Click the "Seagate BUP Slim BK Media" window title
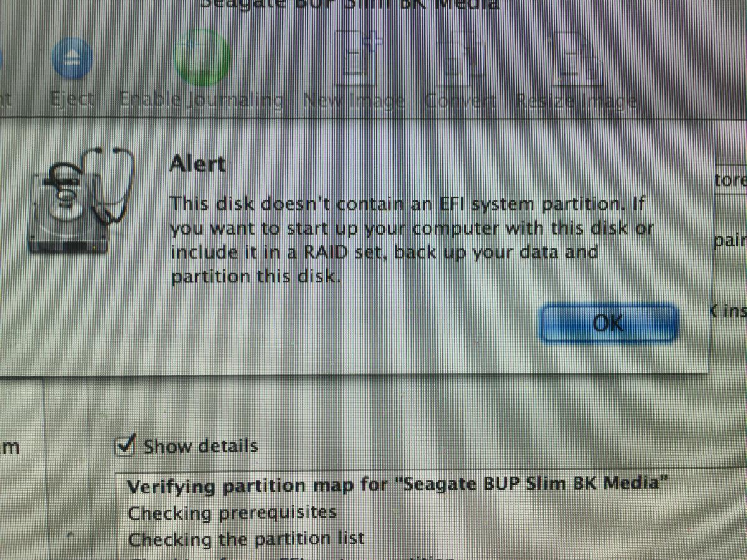Viewport: 747px width, 560px height. (350, 5)
